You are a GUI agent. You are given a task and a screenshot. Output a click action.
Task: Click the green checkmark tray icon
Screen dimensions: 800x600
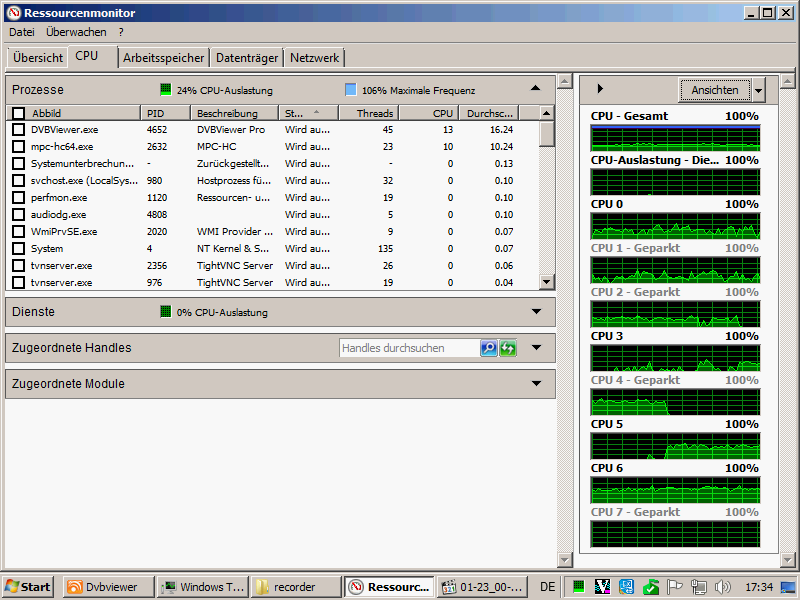point(651,587)
